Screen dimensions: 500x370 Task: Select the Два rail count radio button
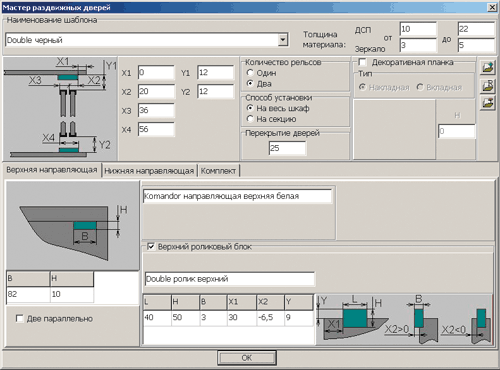coord(250,83)
